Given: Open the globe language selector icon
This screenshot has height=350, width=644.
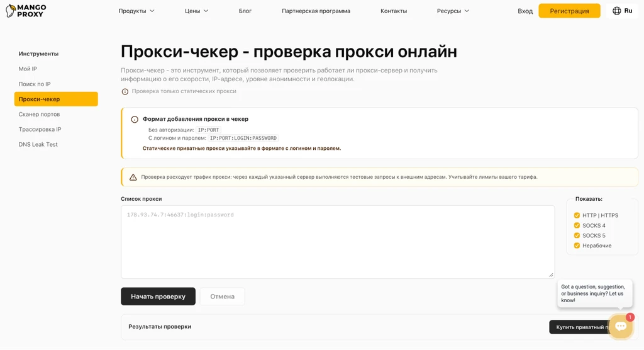Looking at the screenshot, I should coord(616,11).
